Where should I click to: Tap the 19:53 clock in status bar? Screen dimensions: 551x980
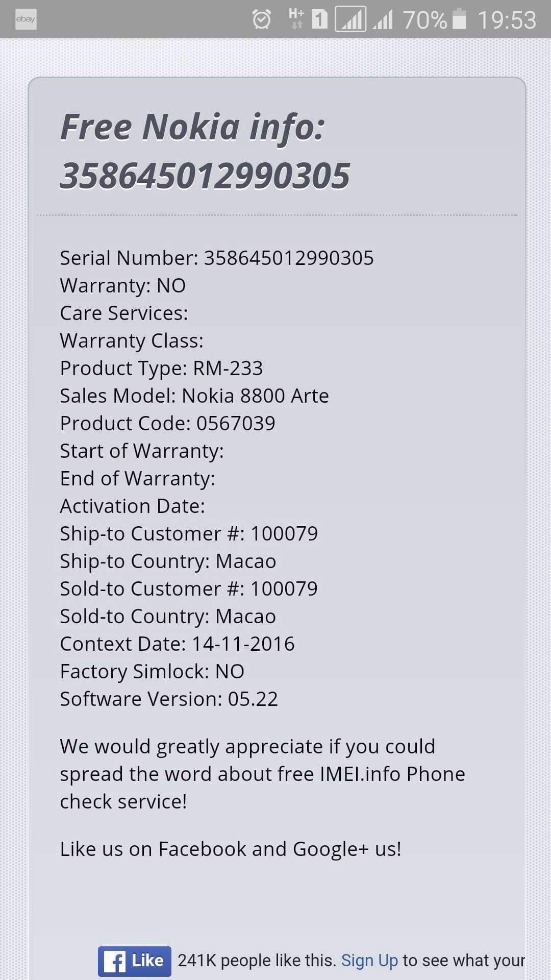point(507,20)
